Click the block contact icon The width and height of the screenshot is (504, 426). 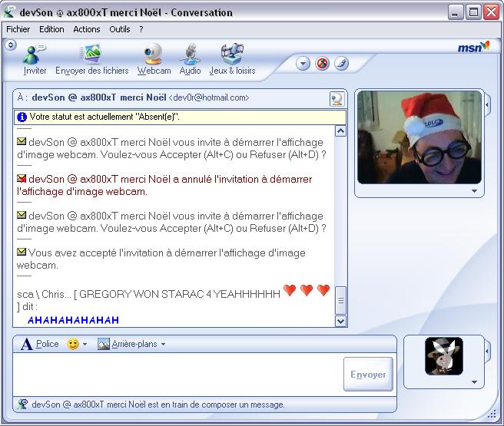pos(323,64)
